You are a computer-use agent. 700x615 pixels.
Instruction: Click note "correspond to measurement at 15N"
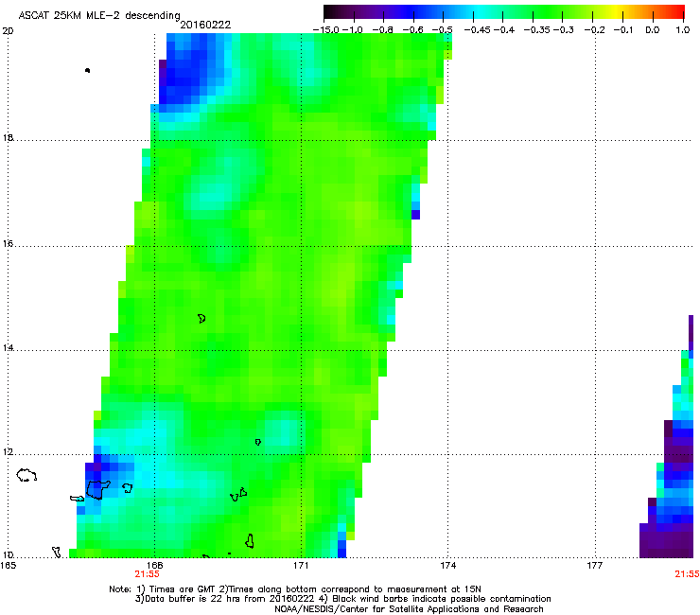(401, 589)
